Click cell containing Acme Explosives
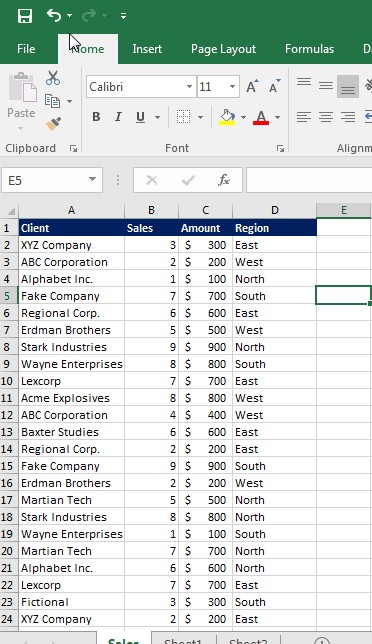372x644 pixels. click(71, 398)
